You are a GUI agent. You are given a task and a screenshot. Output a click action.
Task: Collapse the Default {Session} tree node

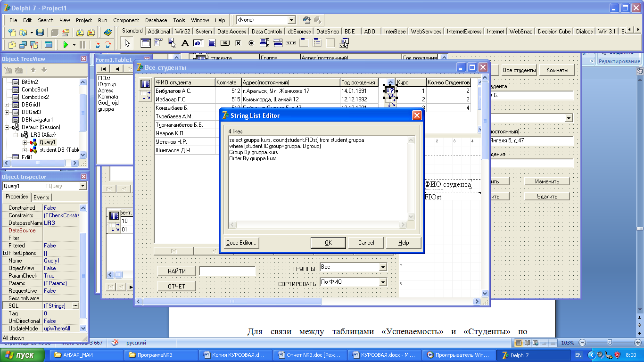tap(7, 127)
